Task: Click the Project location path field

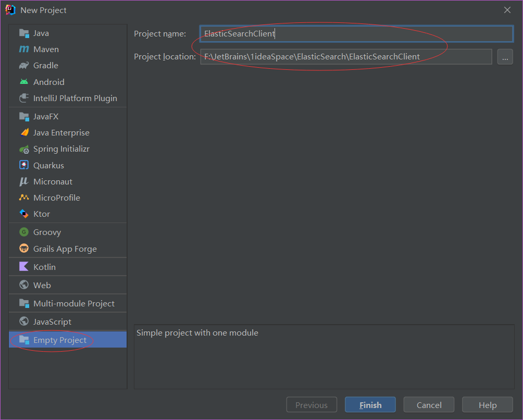Action: coord(346,57)
